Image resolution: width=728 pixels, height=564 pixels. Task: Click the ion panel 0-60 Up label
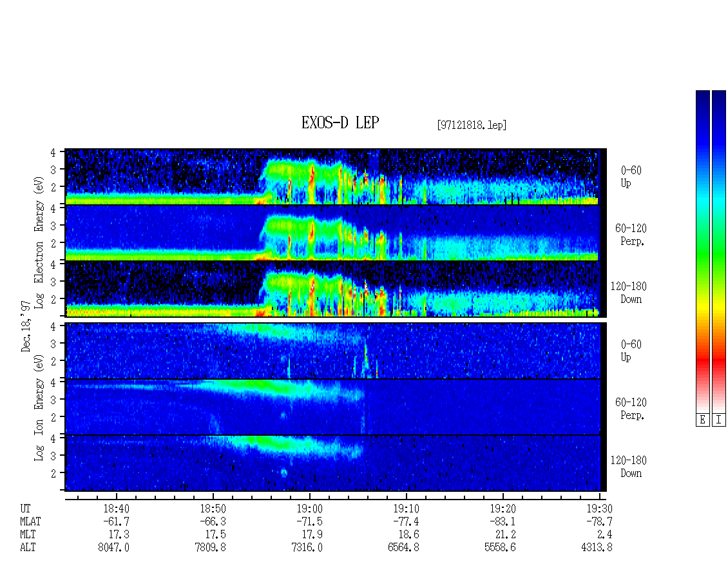click(x=631, y=351)
